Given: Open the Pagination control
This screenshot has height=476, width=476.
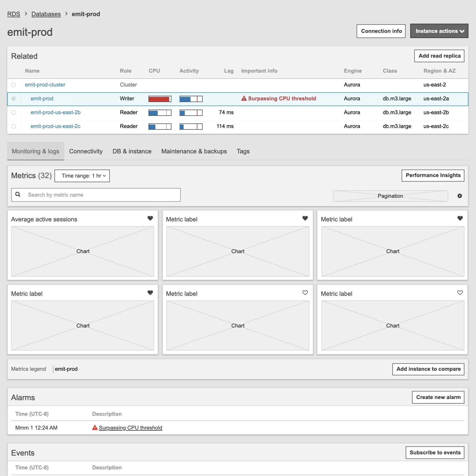Looking at the screenshot, I should tap(390, 196).
